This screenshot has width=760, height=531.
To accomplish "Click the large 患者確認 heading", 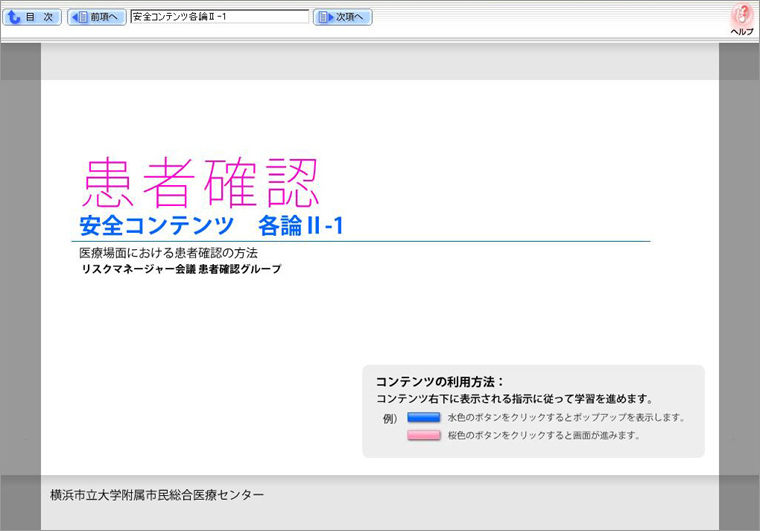I will click(200, 182).
